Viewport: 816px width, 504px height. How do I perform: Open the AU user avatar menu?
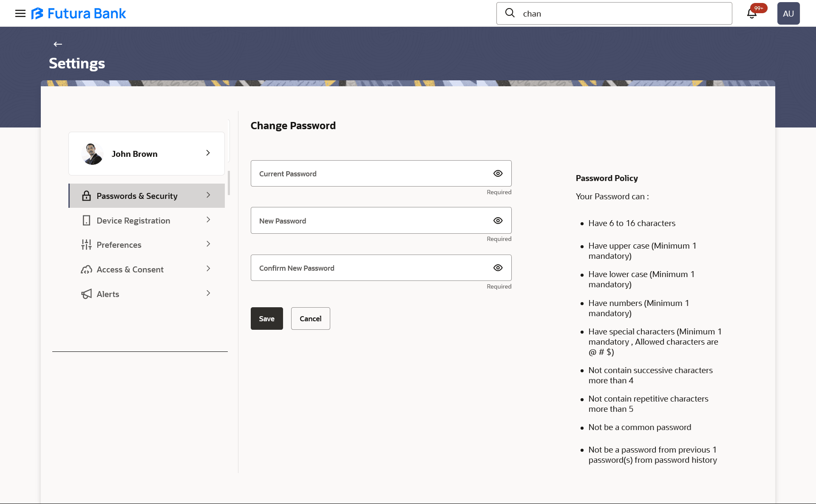(788, 14)
